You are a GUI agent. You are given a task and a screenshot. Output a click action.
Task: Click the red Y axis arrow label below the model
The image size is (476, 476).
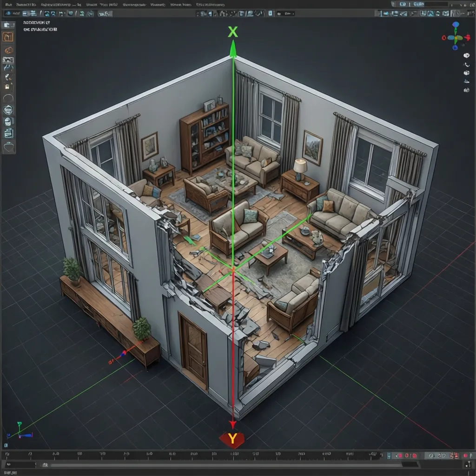click(232, 437)
